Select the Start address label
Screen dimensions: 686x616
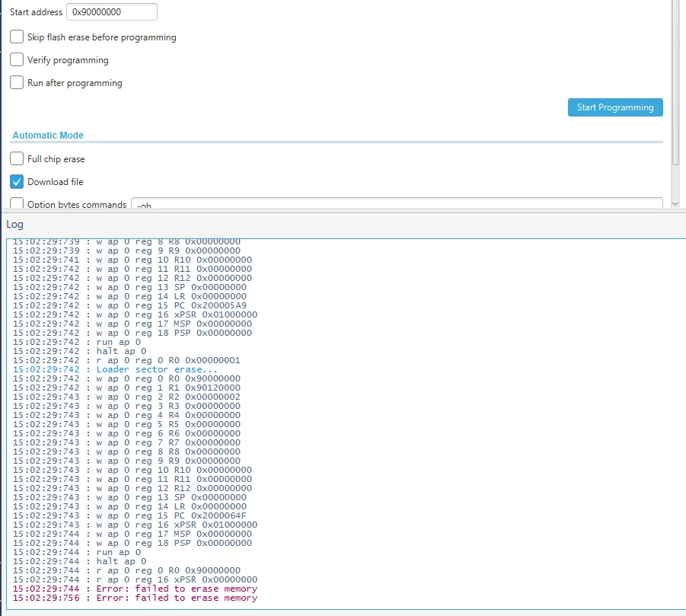click(x=36, y=12)
